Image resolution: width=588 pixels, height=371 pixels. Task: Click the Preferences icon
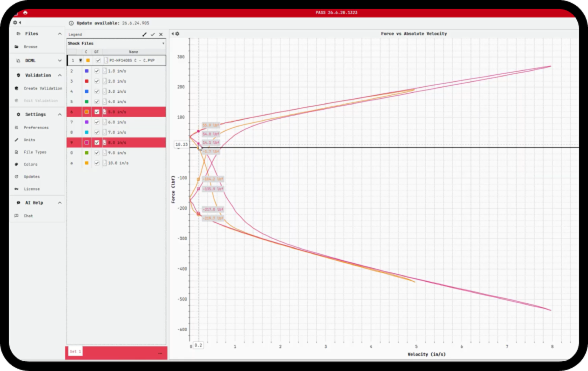coord(16,128)
